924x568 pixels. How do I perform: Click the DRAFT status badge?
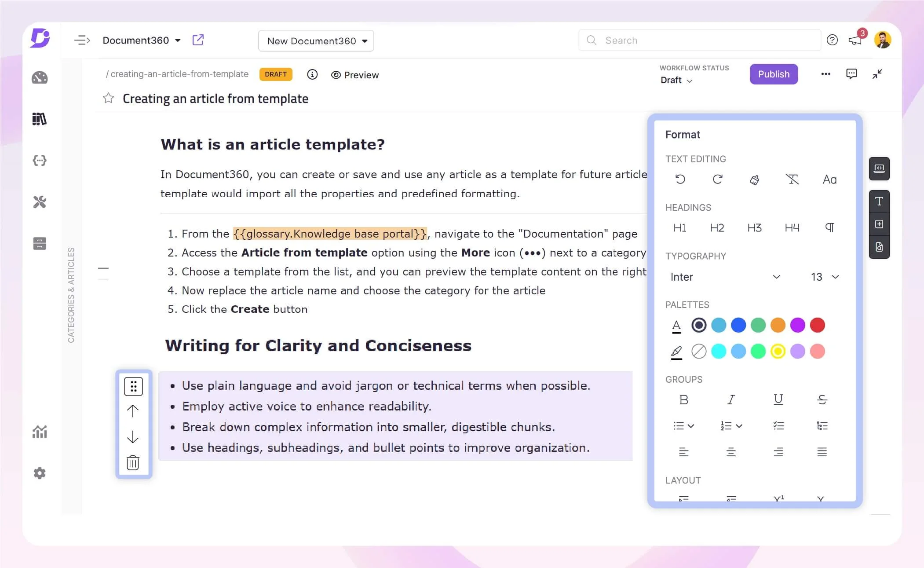[x=276, y=74]
